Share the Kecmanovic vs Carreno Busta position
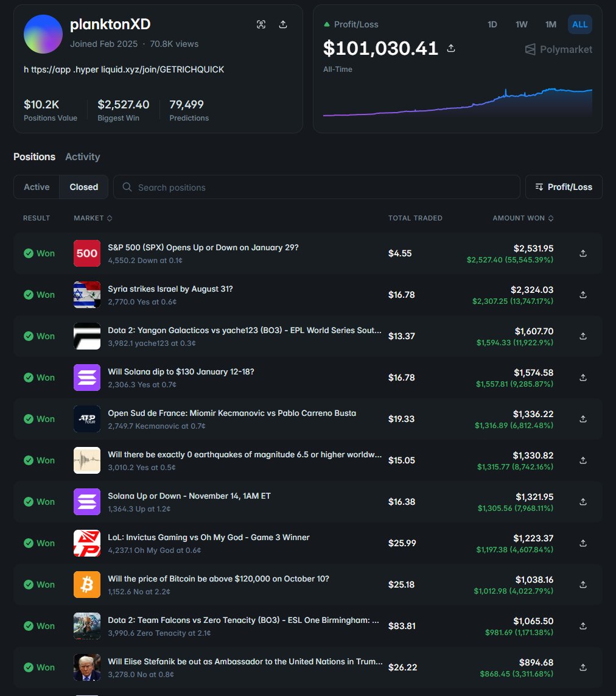 [x=583, y=419]
